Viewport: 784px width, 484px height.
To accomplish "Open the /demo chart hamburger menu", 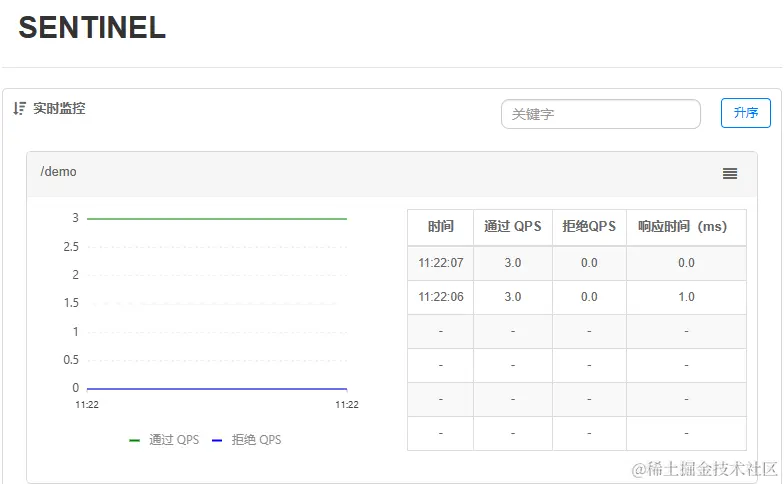I will 730,174.
